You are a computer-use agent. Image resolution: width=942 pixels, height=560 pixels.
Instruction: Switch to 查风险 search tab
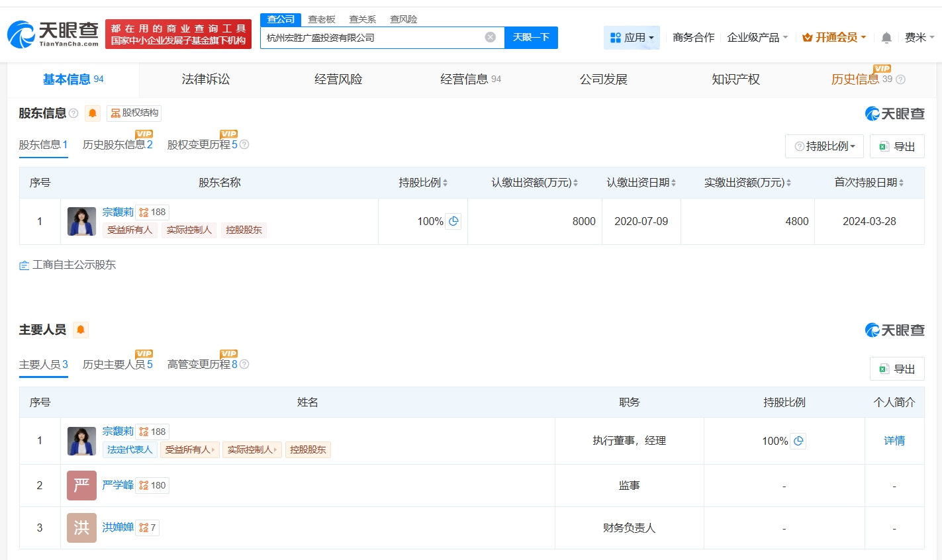[404, 19]
